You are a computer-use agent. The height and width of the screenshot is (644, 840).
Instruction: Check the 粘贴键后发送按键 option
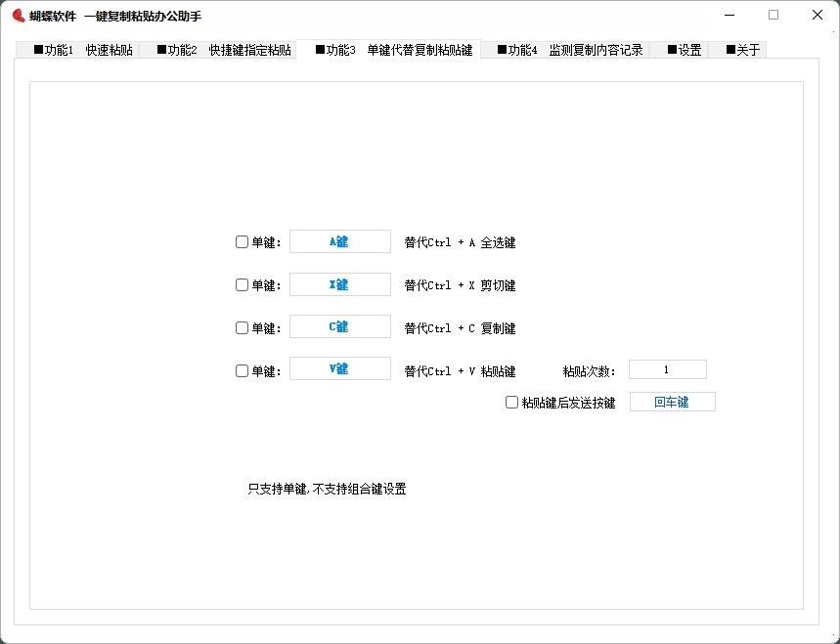[511, 402]
